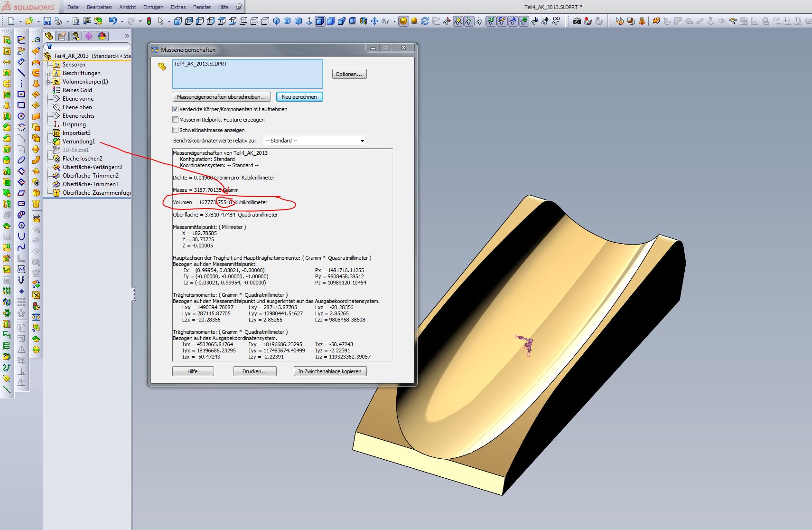Image resolution: width=812 pixels, height=530 pixels.
Task: Enable 'Massenmittelpunkt-Feature erzeugen' checkbox
Action: tap(176, 120)
